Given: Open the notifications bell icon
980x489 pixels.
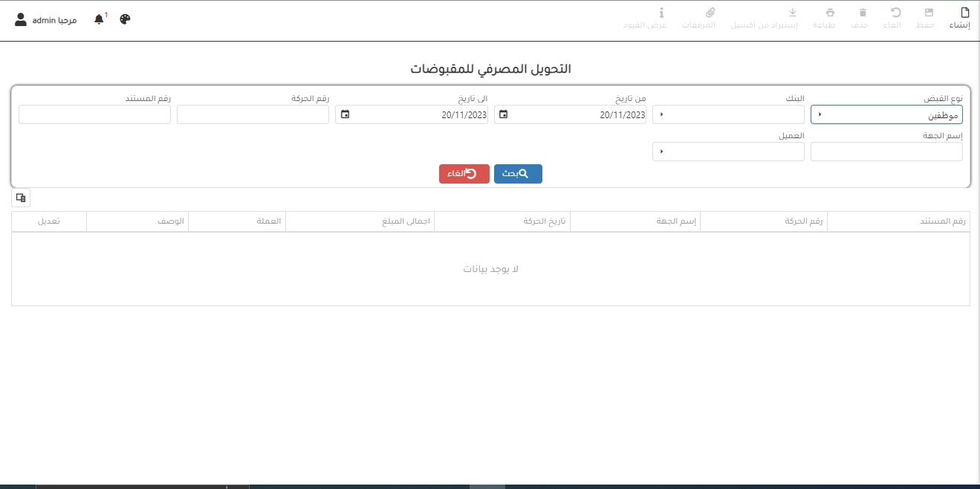Looking at the screenshot, I should coord(99,19).
